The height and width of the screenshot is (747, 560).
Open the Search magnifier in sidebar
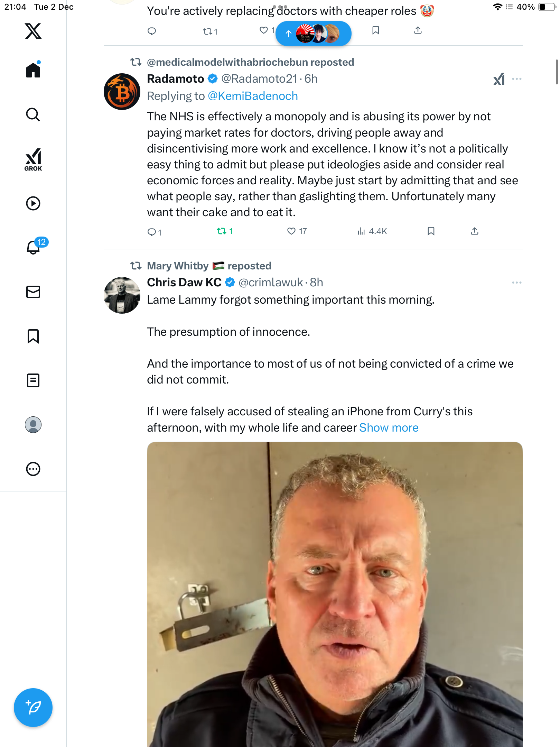pos(33,115)
